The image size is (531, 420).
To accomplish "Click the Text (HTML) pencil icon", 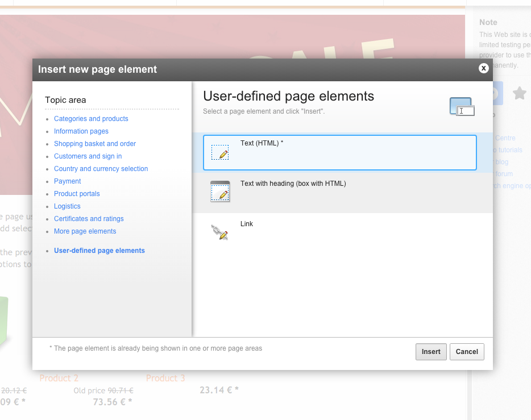I will tap(220, 152).
